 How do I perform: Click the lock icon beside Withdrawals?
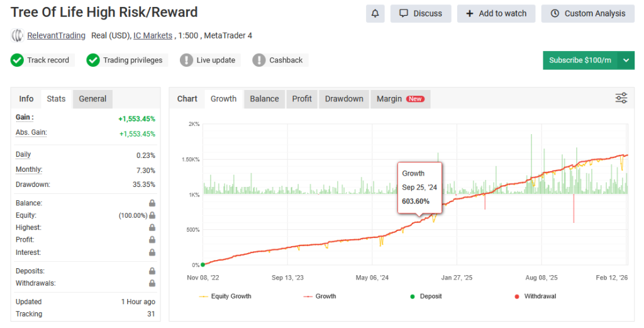pos(152,283)
